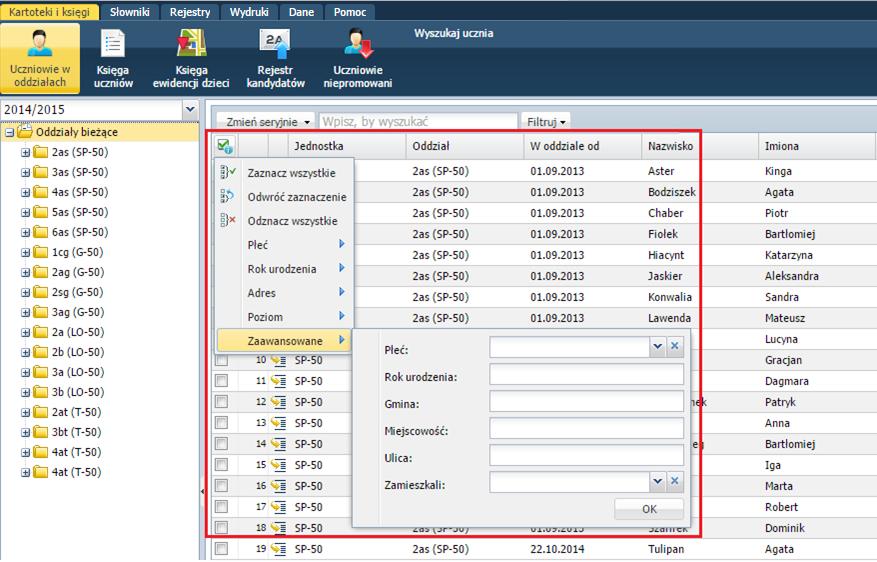This screenshot has width=877, height=562.
Task: Expand the 2a (LO-50) tree node
Action: (x=25, y=333)
